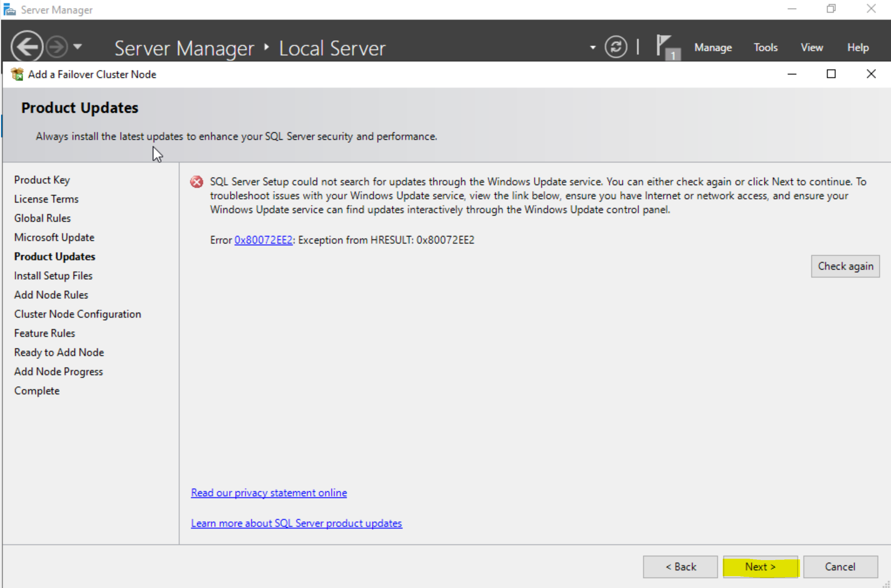Restore down the Server Manager window

tap(831, 9)
